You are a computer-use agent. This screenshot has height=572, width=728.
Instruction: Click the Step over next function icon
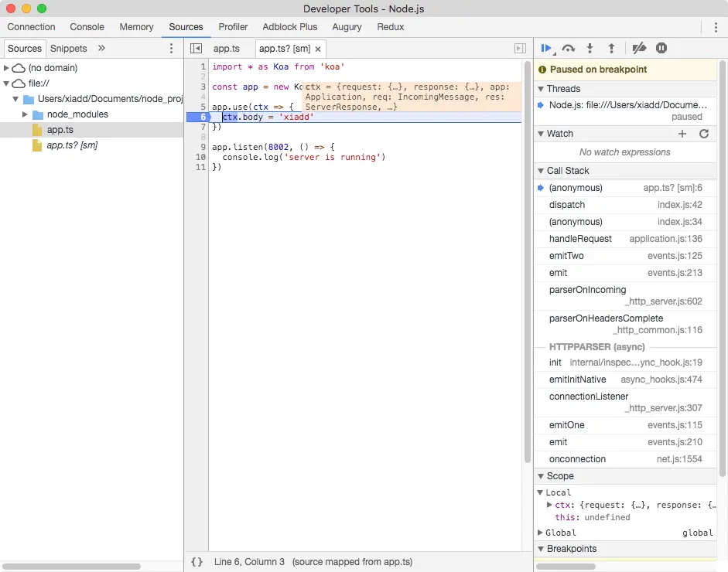pos(569,48)
